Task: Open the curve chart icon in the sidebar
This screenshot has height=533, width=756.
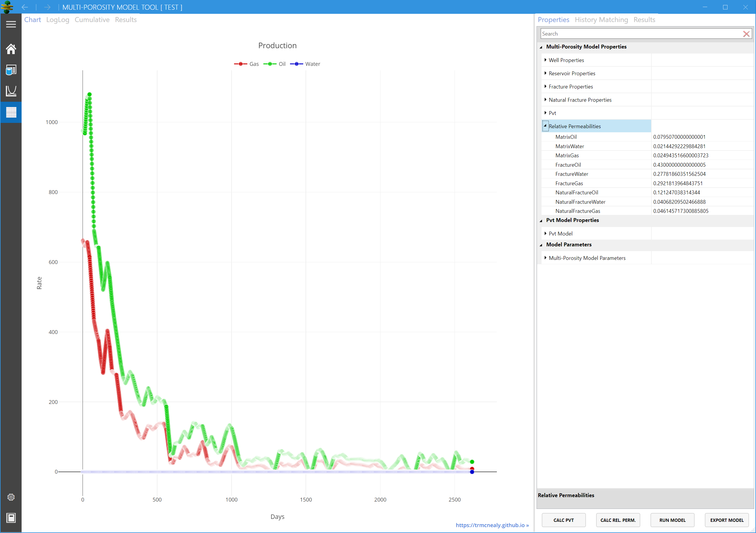Action: [11, 91]
